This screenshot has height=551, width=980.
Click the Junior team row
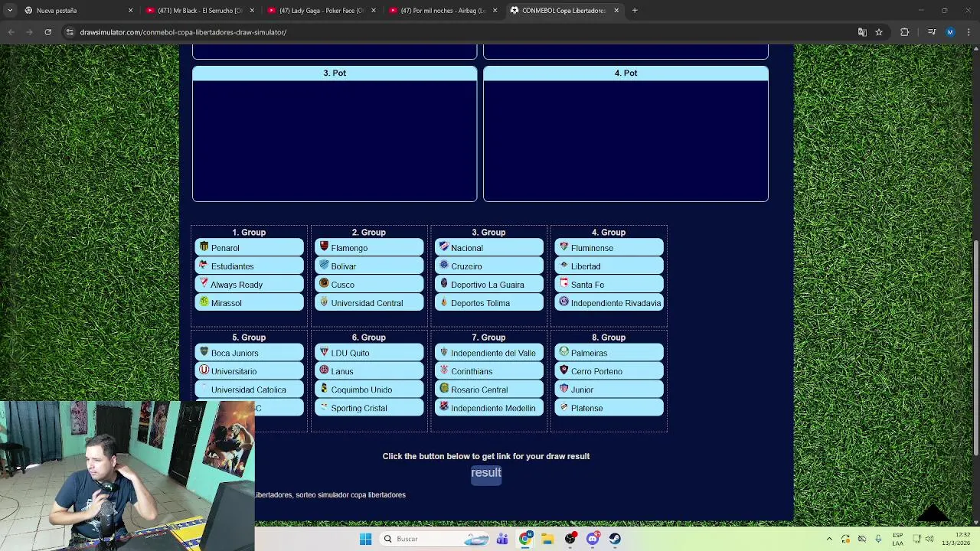(609, 390)
